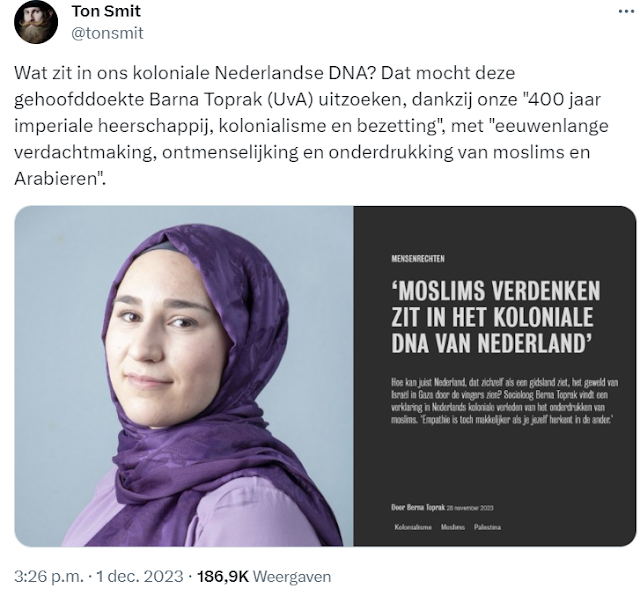Image resolution: width=640 pixels, height=596 pixels.
Task: Open the 1 dec. 2023 tweet date
Action: point(139,576)
